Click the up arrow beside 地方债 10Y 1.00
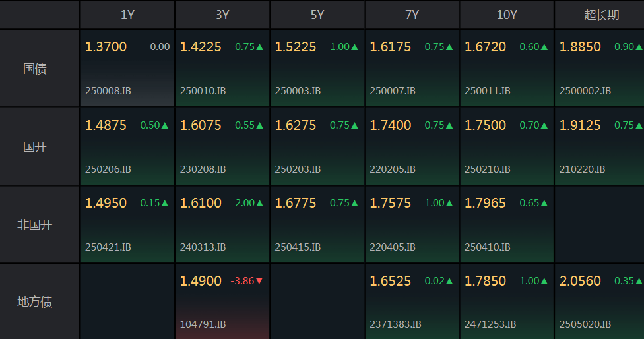The height and width of the screenshot is (339, 644). (544, 281)
